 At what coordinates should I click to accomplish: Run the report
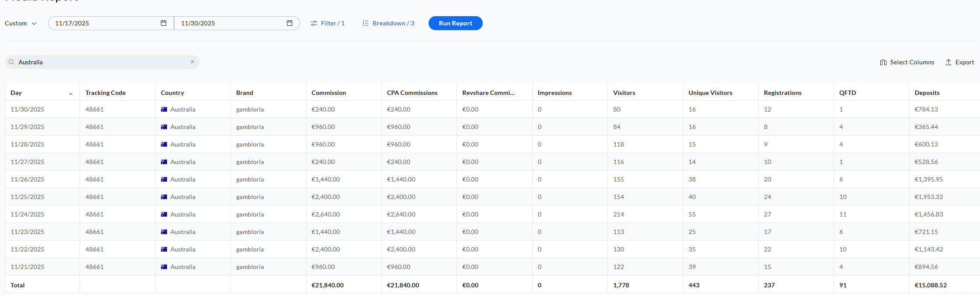[x=455, y=23]
